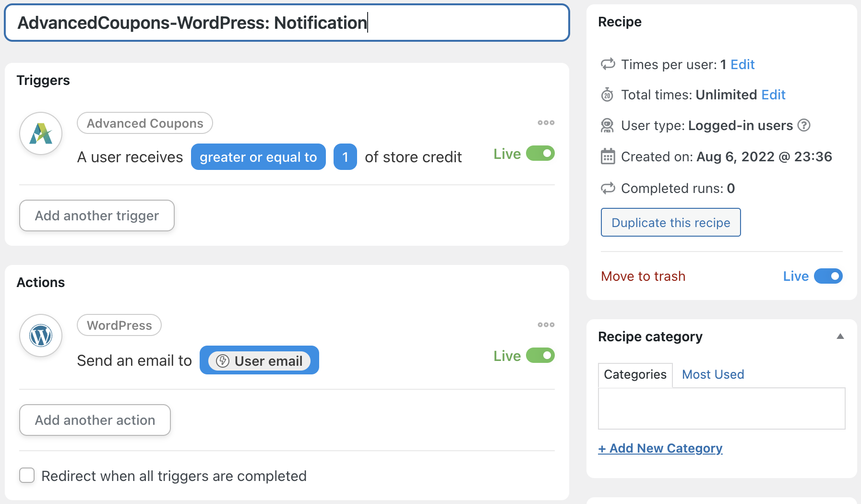Check Redirect when all triggers are completed
This screenshot has width=861, height=504.
click(27, 476)
